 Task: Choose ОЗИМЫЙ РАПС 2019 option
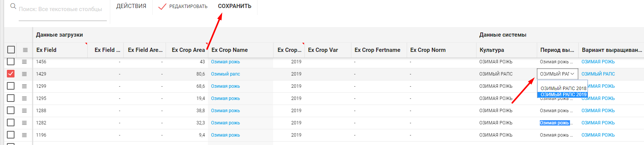click(x=563, y=95)
